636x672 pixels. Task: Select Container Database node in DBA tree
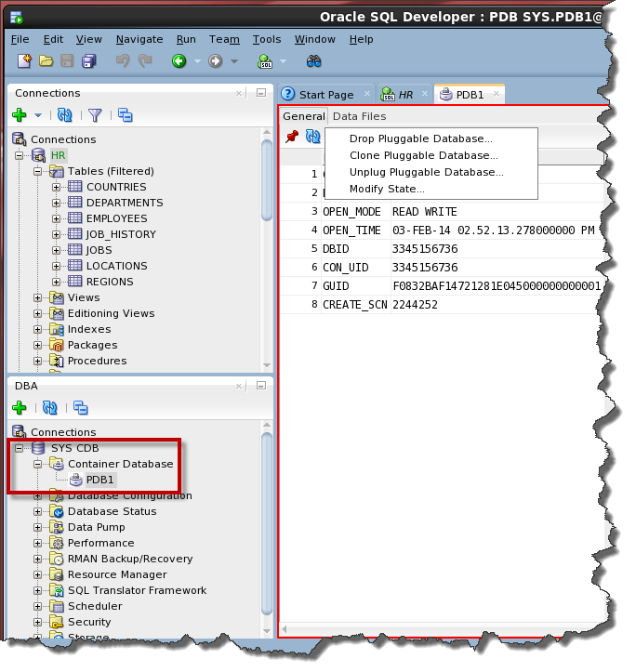click(121, 464)
